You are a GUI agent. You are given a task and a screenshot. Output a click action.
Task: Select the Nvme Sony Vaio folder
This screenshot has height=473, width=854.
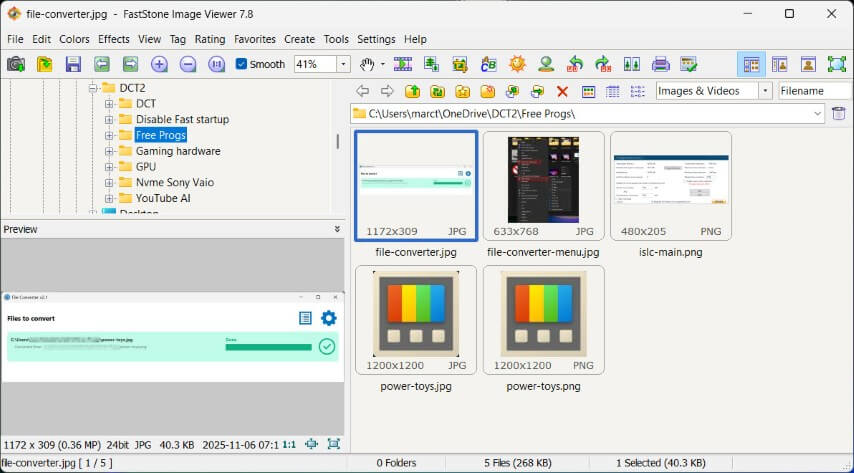pyautogui.click(x=174, y=182)
